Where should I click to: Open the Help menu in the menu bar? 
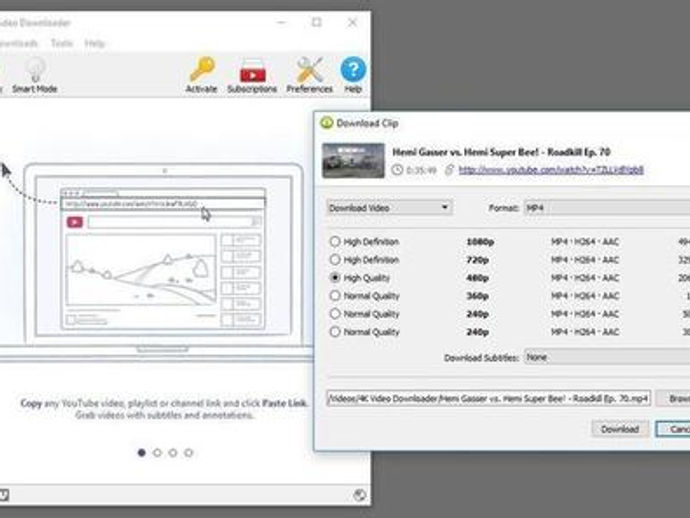95,43
